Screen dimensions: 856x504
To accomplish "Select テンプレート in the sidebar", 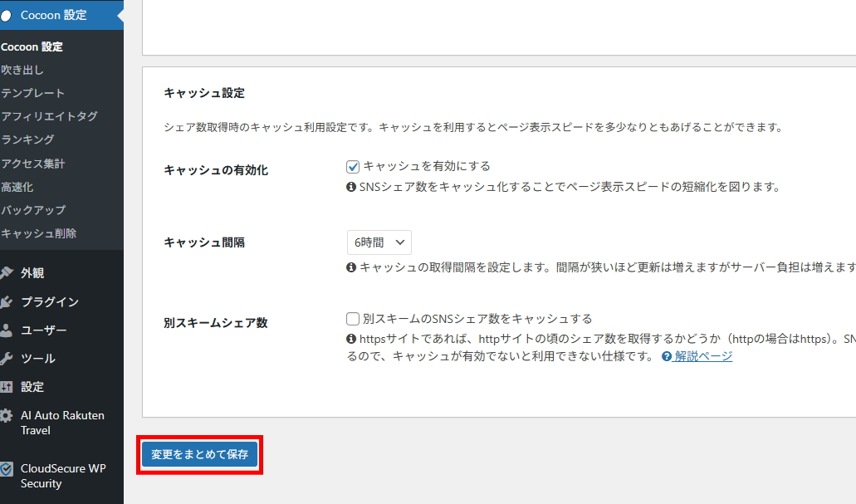I will [32, 93].
